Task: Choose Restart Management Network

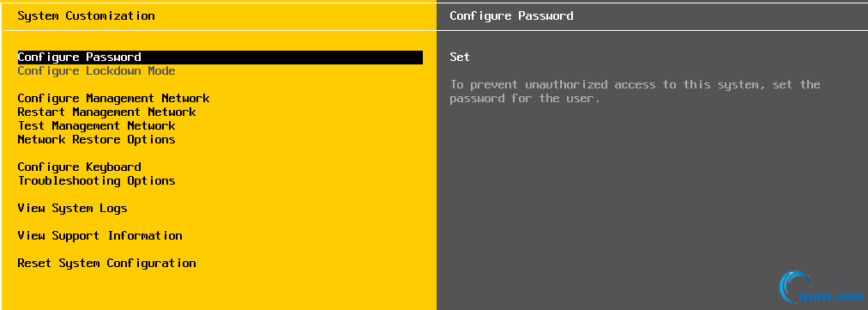Action: pos(107,112)
